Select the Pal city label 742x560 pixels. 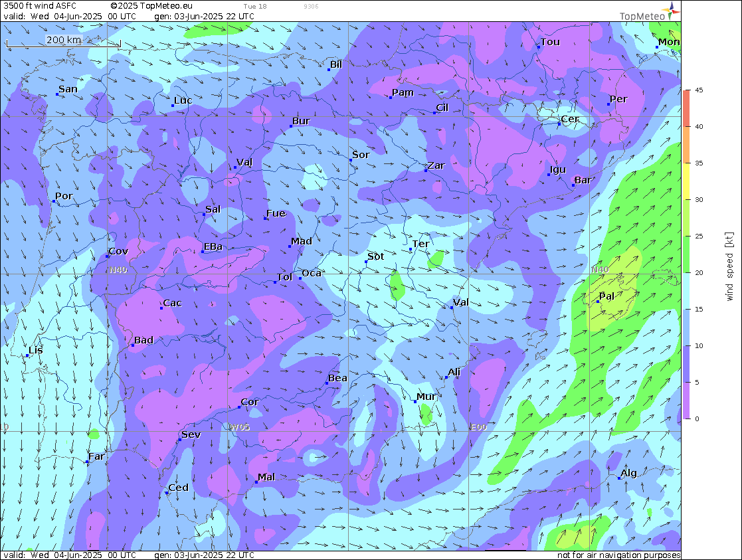point(606,296)
